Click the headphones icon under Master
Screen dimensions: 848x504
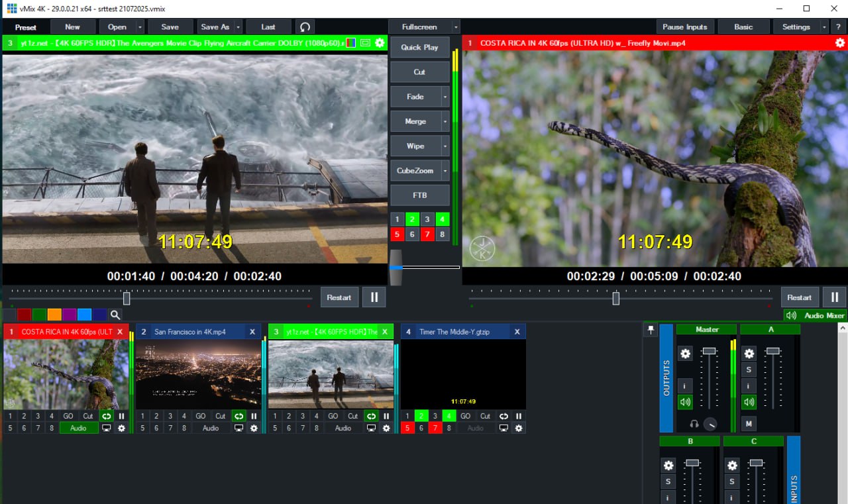pos(694,424)
